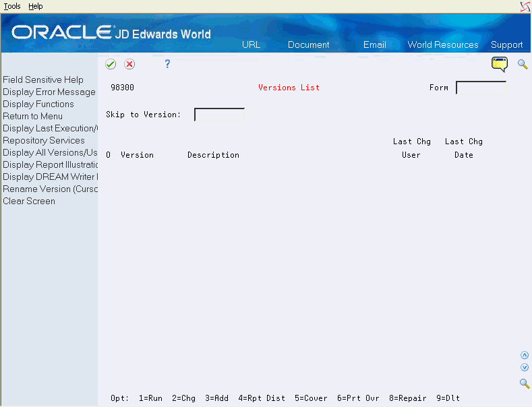Click the 'Description' column header
The image size is (532, 407).
click(214, 155)
